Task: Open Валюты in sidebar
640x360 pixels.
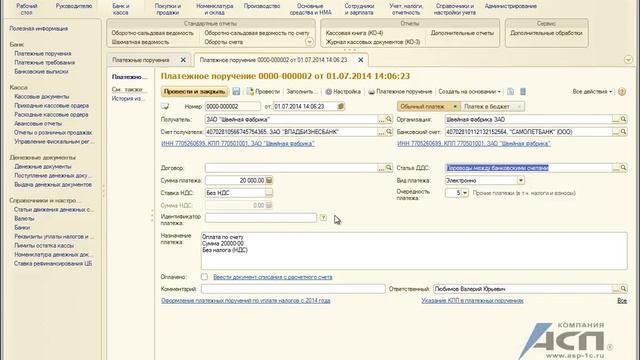Action: (24, 218)
